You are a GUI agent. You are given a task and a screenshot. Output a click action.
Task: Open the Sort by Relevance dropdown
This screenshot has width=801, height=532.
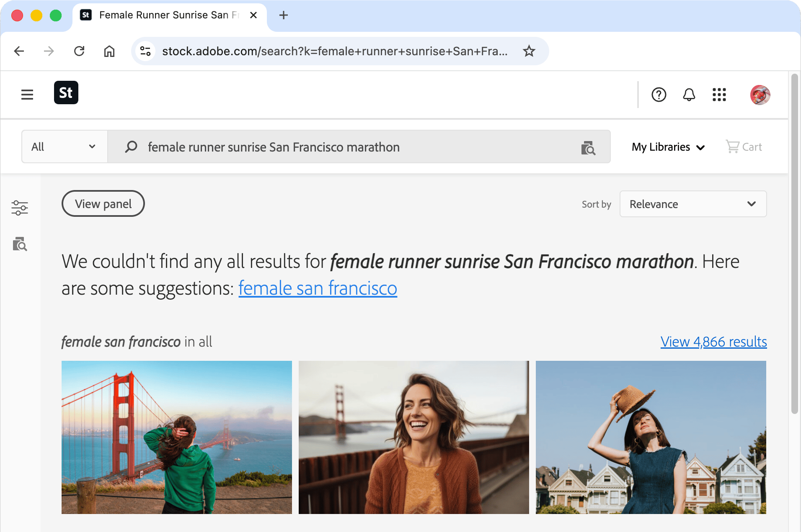(693, 204)
